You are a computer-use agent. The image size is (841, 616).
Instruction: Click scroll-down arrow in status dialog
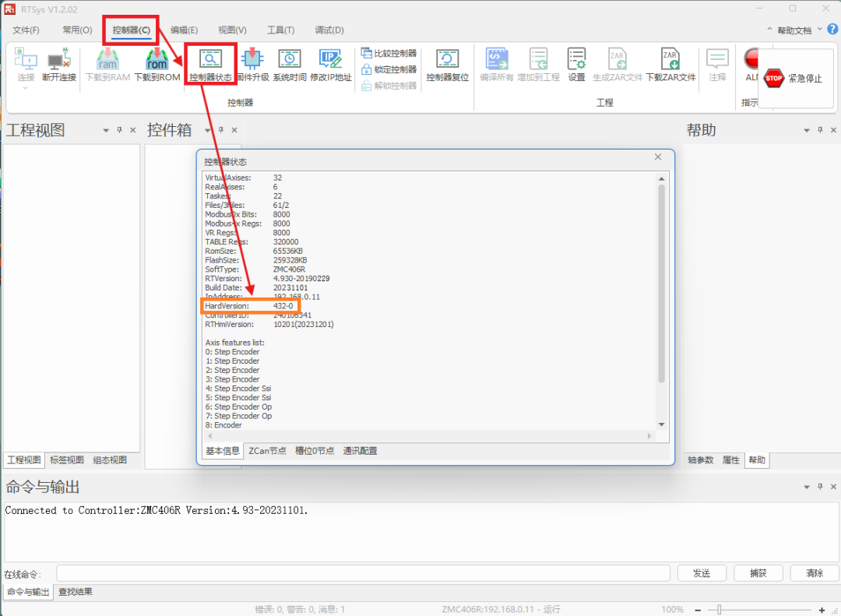tap(661, 424)
